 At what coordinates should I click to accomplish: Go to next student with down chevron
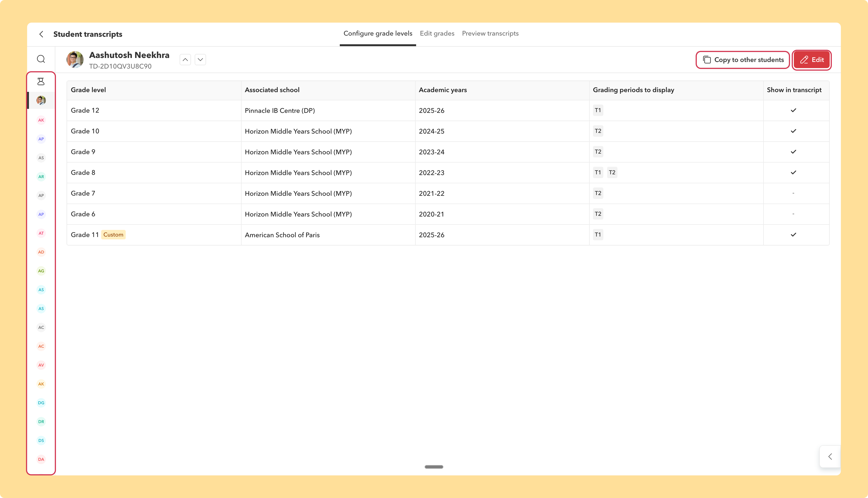tap(200, 59)
